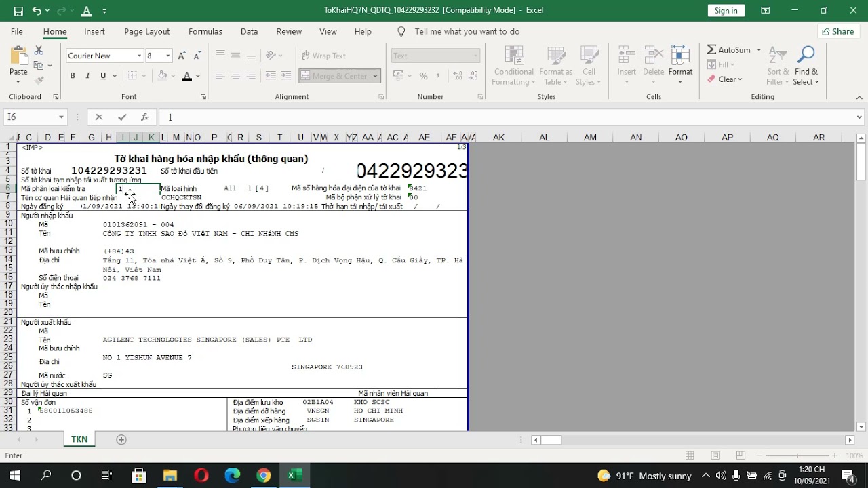Expand the number format dropdown showing Text
Viewport: 868px width, 488px height.
pos(475,56)
